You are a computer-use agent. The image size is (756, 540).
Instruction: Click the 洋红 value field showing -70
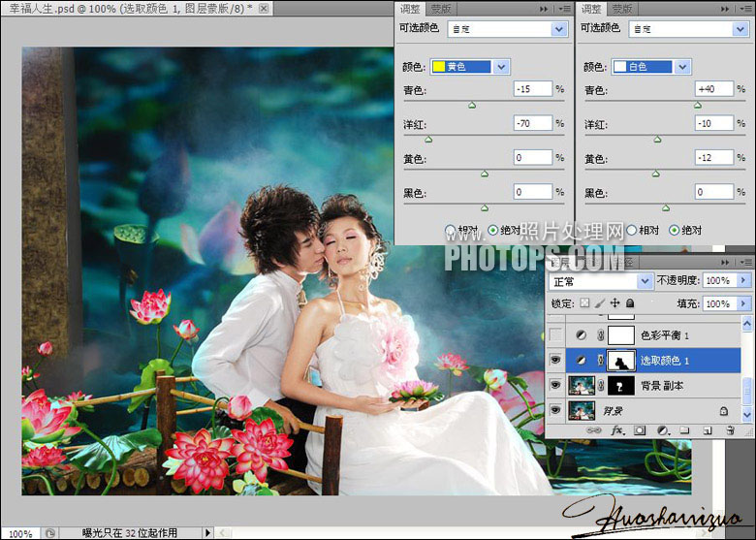(x=533, y=123)
